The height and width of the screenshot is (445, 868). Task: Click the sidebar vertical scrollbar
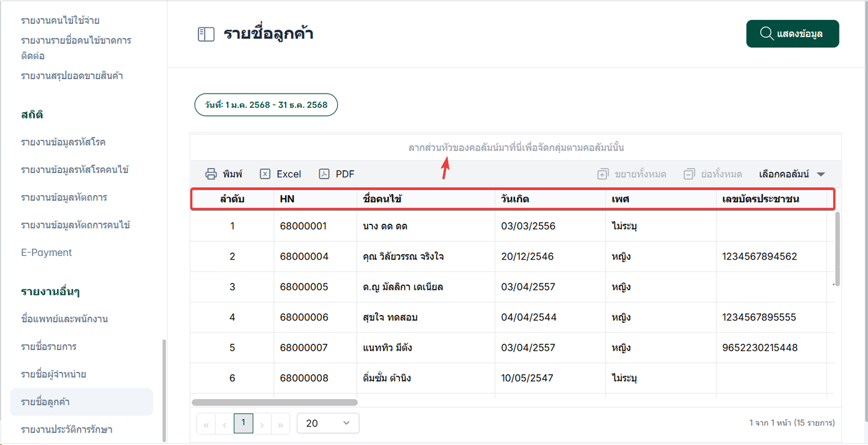coord(164,390)
